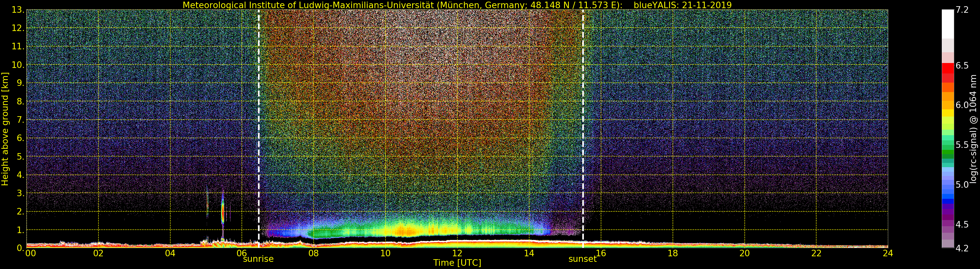980x269 pixels.
Task: Click the y-axis tick label '13.'
Action: coord(18,10)
